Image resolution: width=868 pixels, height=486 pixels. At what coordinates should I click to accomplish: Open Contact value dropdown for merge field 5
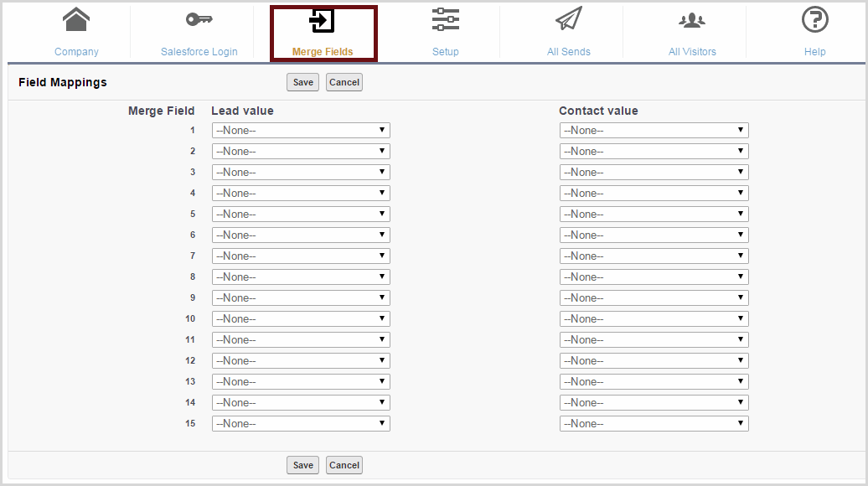tap(654, 215)
